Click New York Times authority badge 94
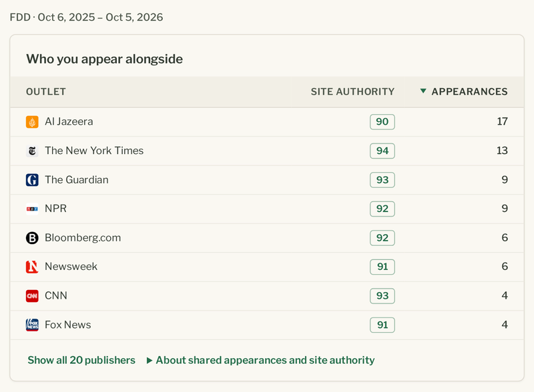Screen dimensions: 534x392 382,151
